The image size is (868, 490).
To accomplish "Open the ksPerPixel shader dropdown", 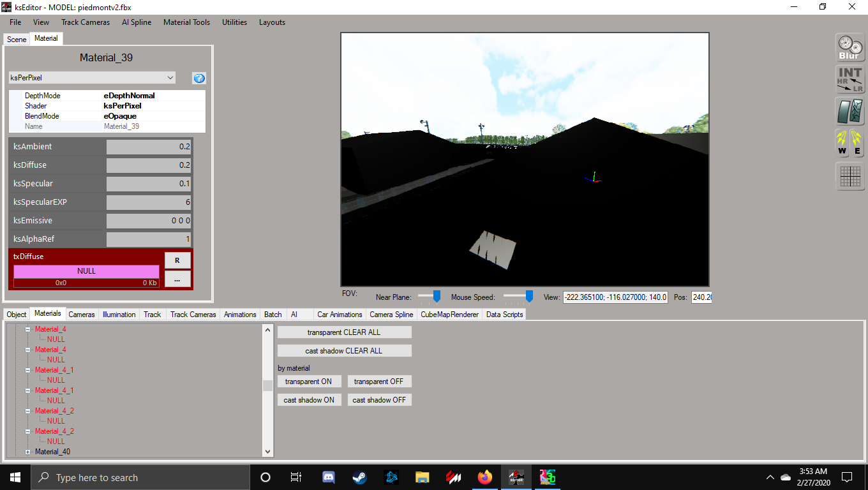I will [x=92, y=78].
